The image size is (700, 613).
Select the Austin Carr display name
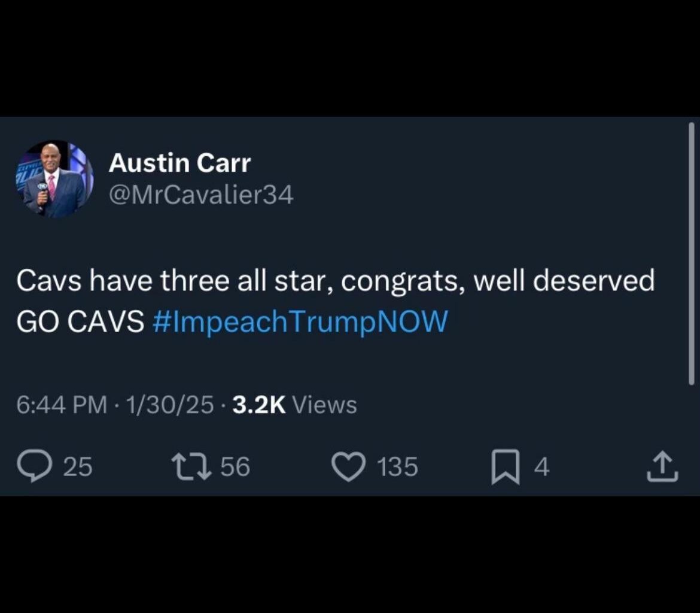(179, 163)
